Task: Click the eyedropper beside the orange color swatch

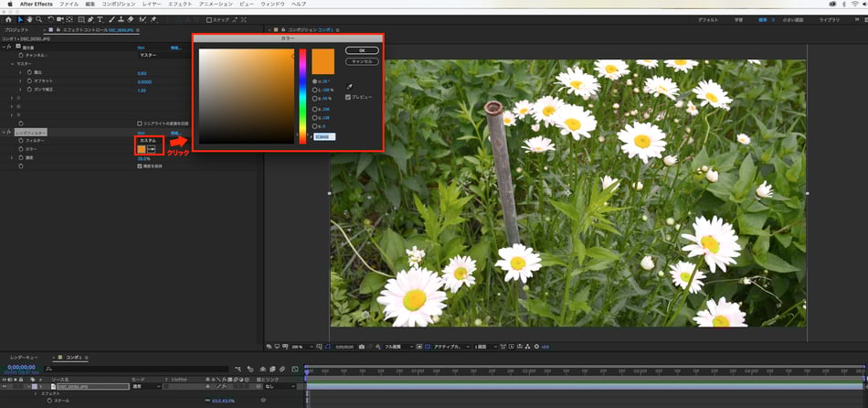Action: pyautogui.click(x=152, y=149)
